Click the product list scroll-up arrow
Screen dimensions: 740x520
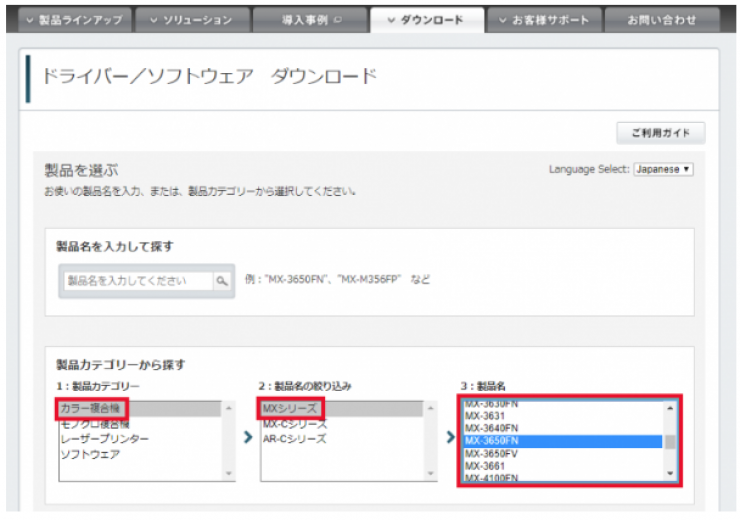coord(670,408)
